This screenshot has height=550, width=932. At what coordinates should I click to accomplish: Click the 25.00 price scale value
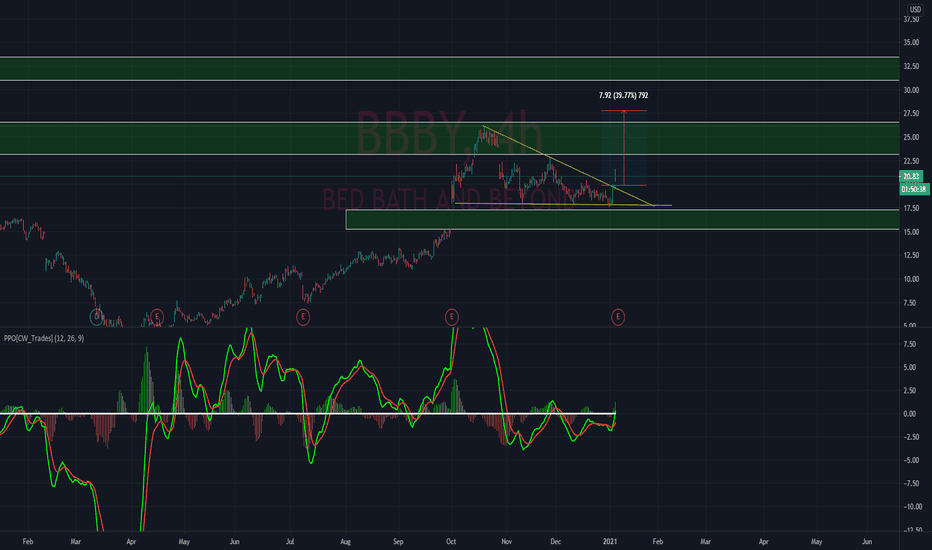pos(911,137)
